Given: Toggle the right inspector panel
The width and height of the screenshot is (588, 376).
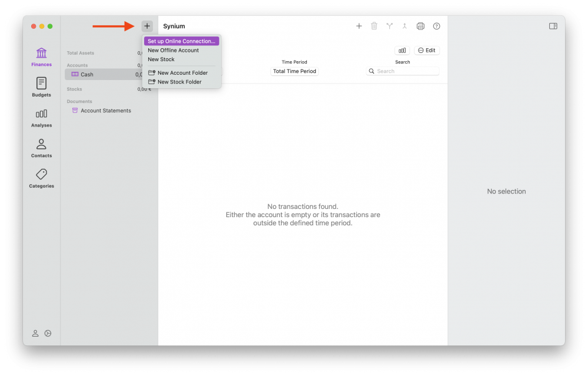Looking at the screenshot, I should click(x=553, y=26).
